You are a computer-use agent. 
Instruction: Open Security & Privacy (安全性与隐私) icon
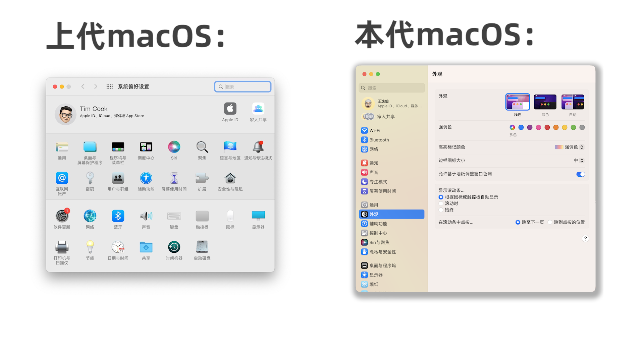click(230, 178)
